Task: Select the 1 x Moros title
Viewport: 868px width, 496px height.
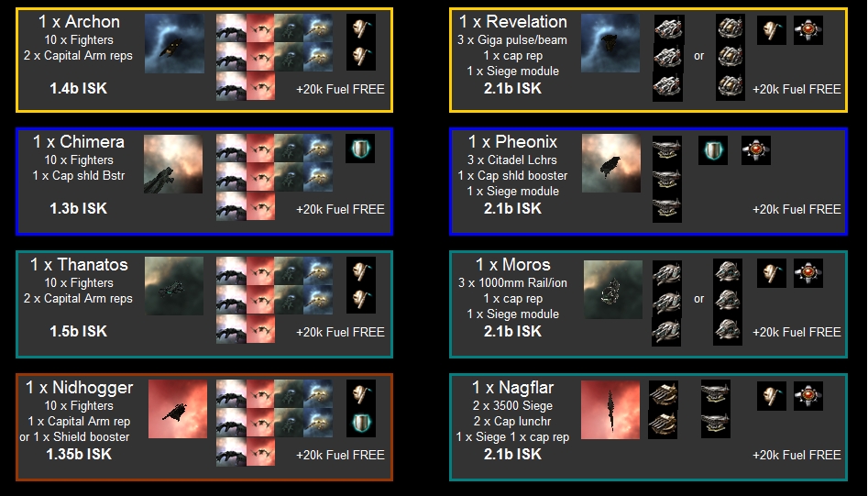Action: coord(512,265)
